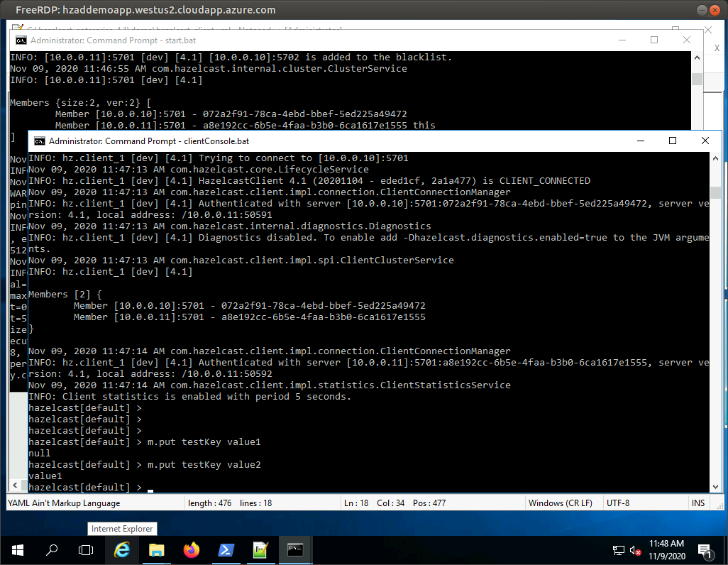The height and width of the screenshot is (565, 728).
Task: Open File Explorer from the taskbar
Action: point(156,550)
